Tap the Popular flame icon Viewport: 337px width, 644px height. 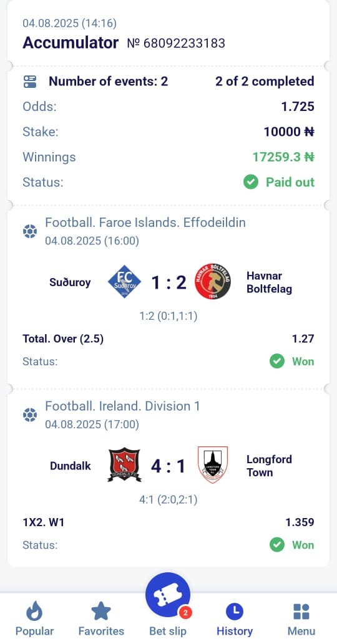(x=34, y=611)
